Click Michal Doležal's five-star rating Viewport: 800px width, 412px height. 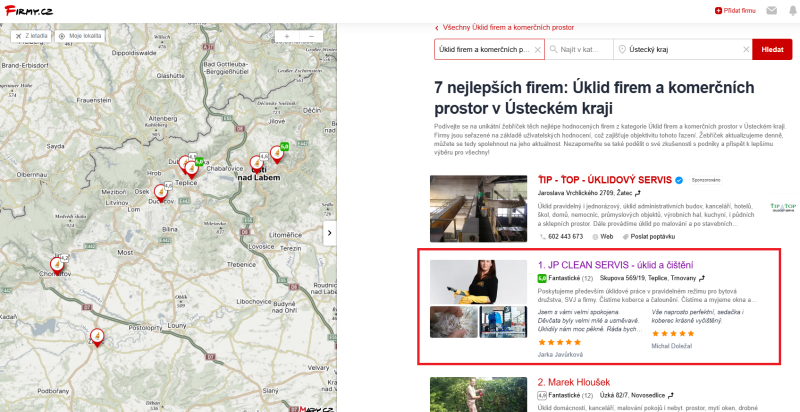coord(673,333)
